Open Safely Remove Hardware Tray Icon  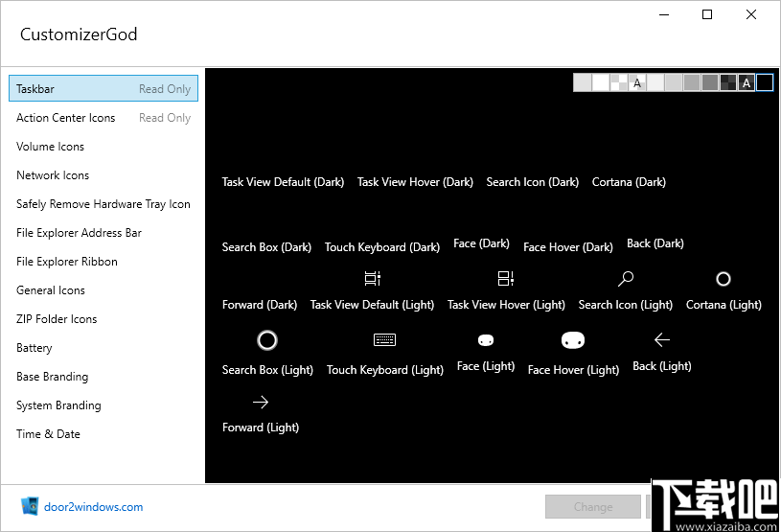pos(103,204)
